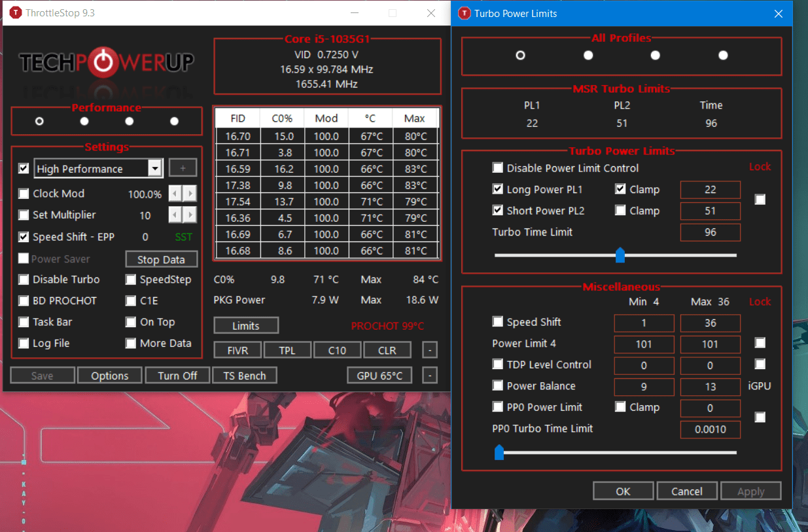Confirm Turbo Power Limits with OK
The width and height of the screenshot is (808, 532).
[623, 491]
